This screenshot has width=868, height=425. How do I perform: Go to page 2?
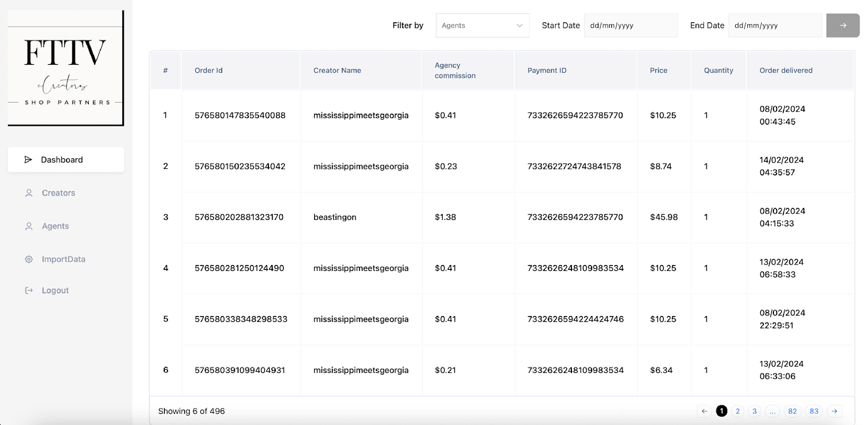(738, 411)
